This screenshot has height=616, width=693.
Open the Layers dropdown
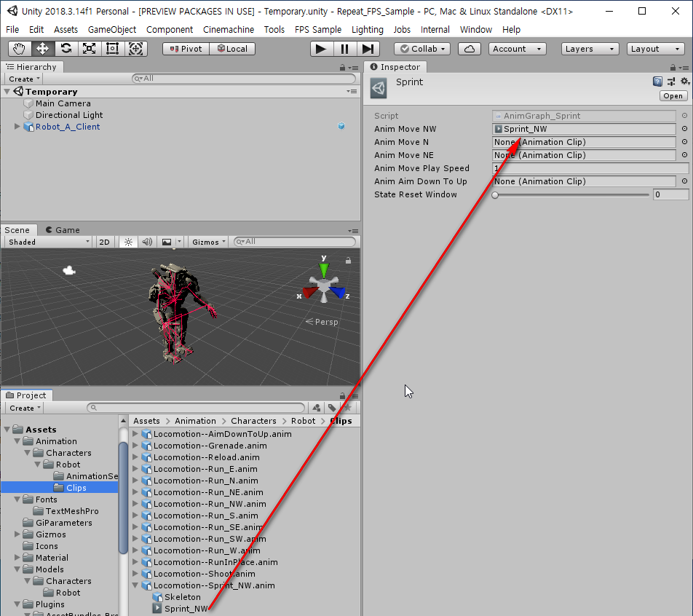(590, 49)
